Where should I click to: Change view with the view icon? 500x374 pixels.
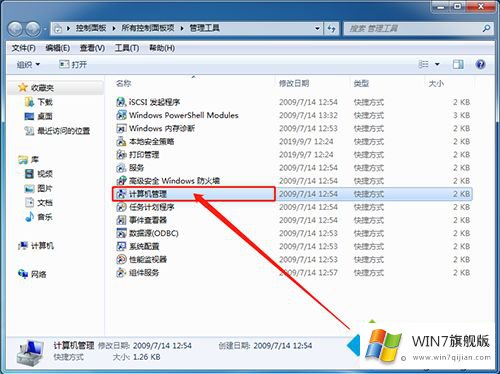point(423,64)
